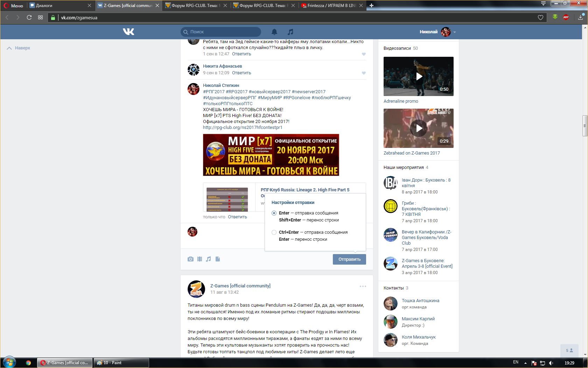Click the Отправить button
588x368 pixels.
[x=349, y=259]
